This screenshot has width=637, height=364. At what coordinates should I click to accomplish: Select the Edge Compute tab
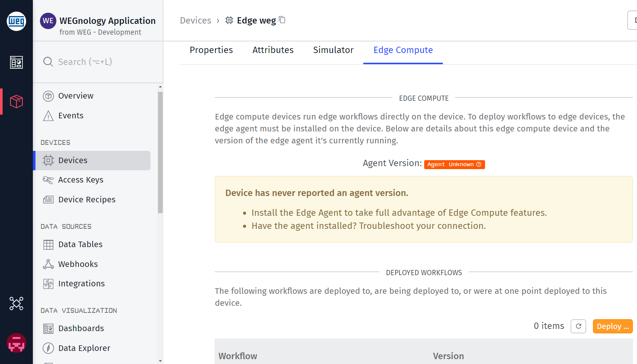pos(403,50)
